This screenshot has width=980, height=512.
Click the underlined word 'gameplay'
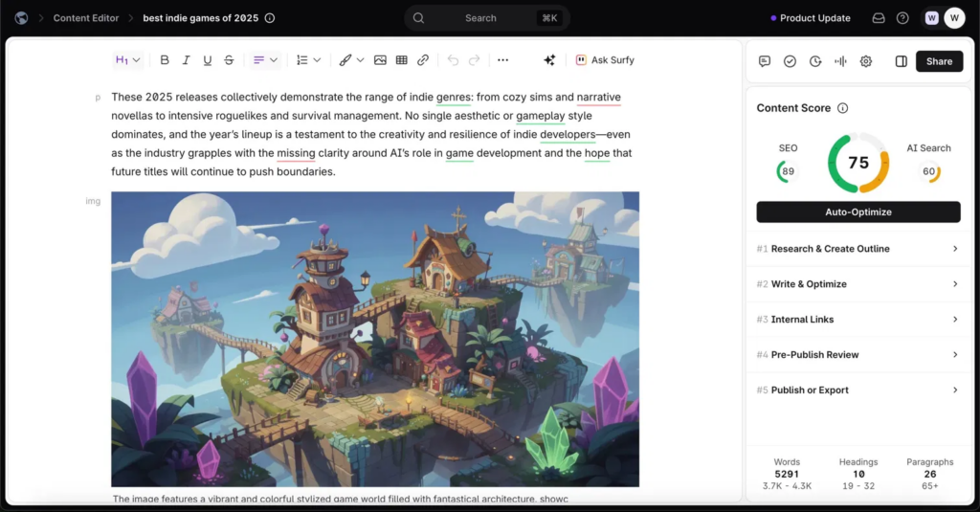click(541, 116)
